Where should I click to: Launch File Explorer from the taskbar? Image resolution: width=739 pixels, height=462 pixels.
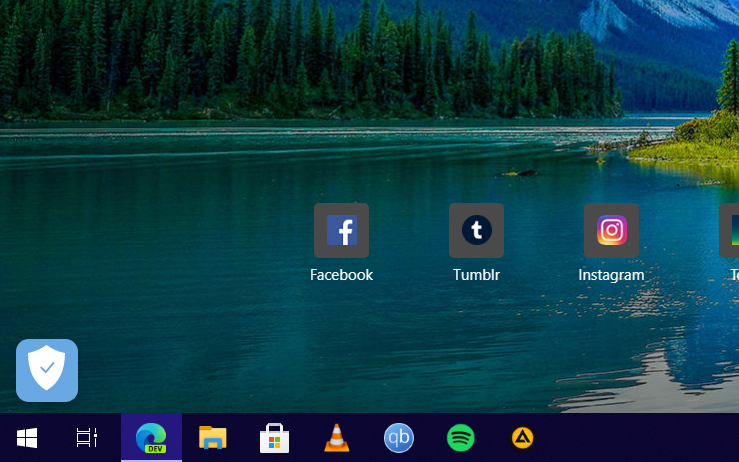(213, 437)
